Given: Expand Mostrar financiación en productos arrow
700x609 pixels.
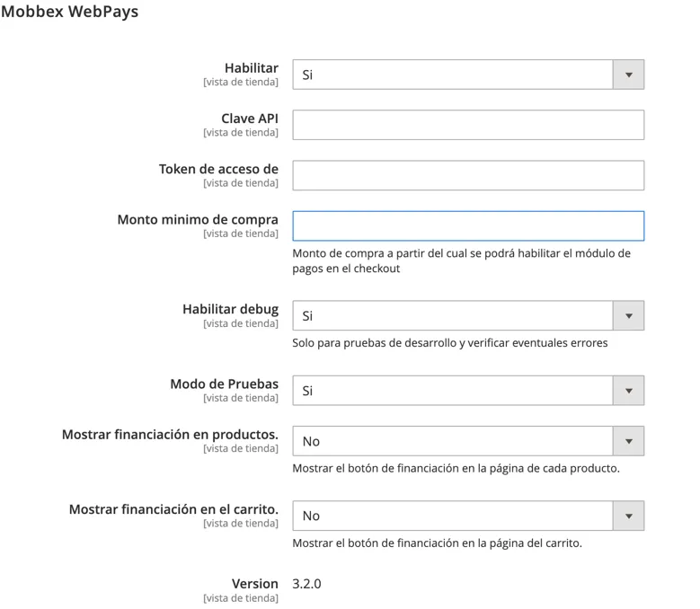Looking at the screenshot, I should pos(628,441).
